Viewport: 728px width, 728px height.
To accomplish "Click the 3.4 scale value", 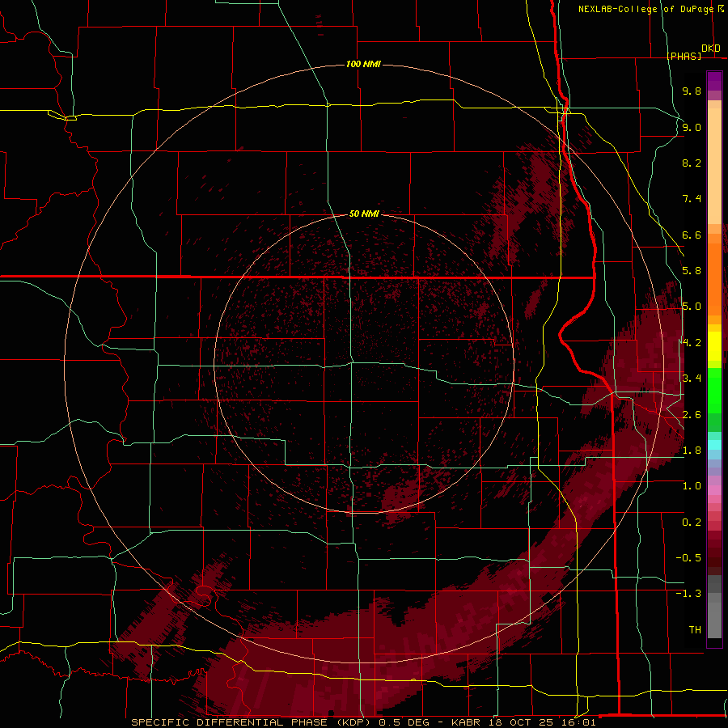I will click(692, 379).
